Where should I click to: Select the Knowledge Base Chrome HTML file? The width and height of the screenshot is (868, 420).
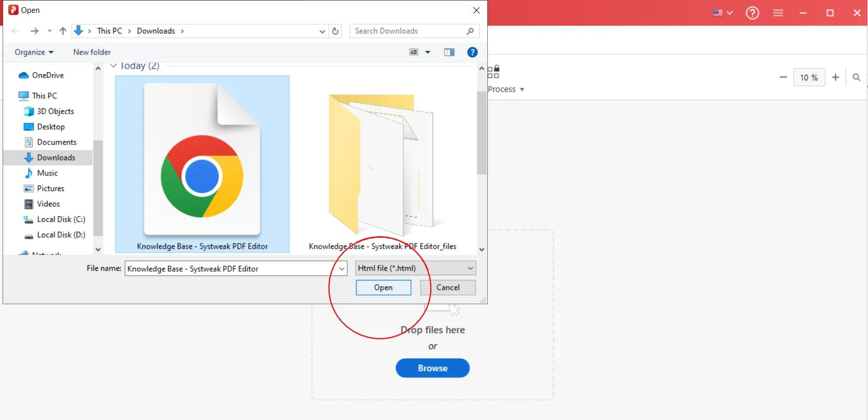(x=202, y=165)
